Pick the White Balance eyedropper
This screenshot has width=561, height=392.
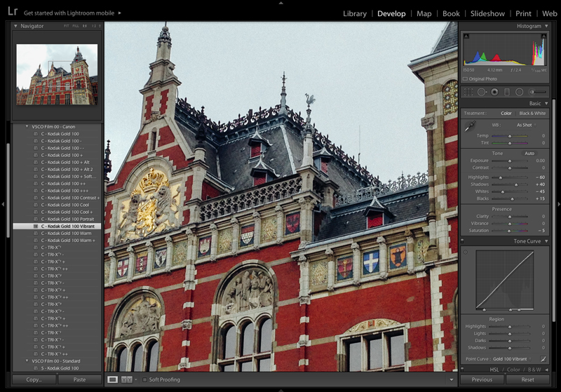click(471, 126)
